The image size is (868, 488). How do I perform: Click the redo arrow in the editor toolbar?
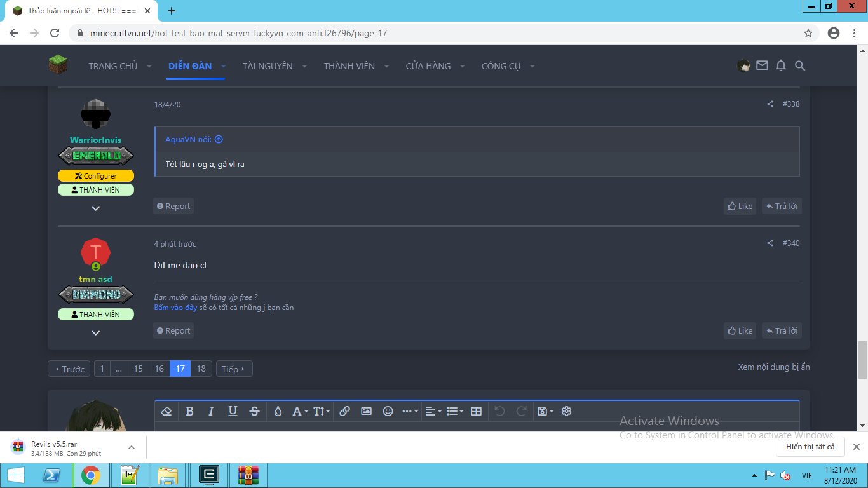tap(521, 411)
